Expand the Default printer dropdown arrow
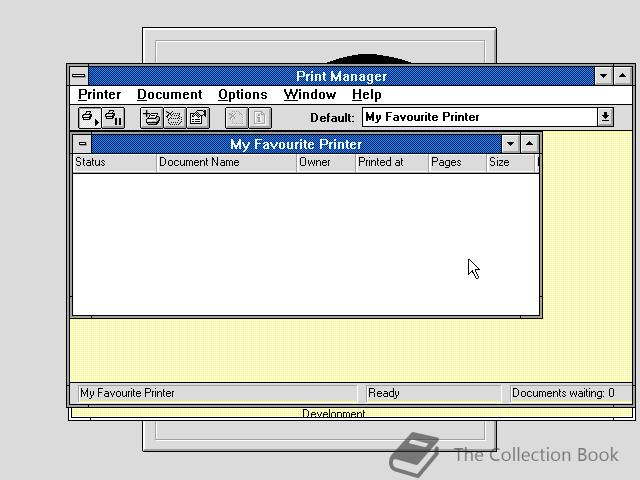Viewport: 640px width, 480px height. [605, 117]
